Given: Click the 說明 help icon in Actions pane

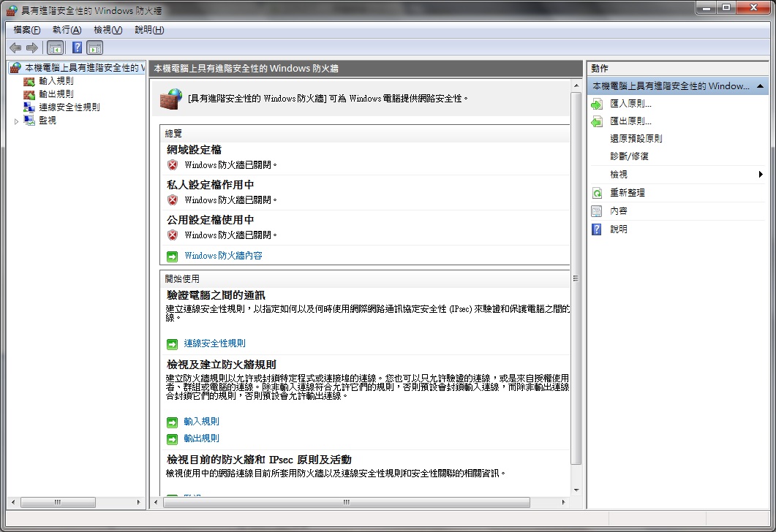Looking at the screenshot, I should (597, 229).
